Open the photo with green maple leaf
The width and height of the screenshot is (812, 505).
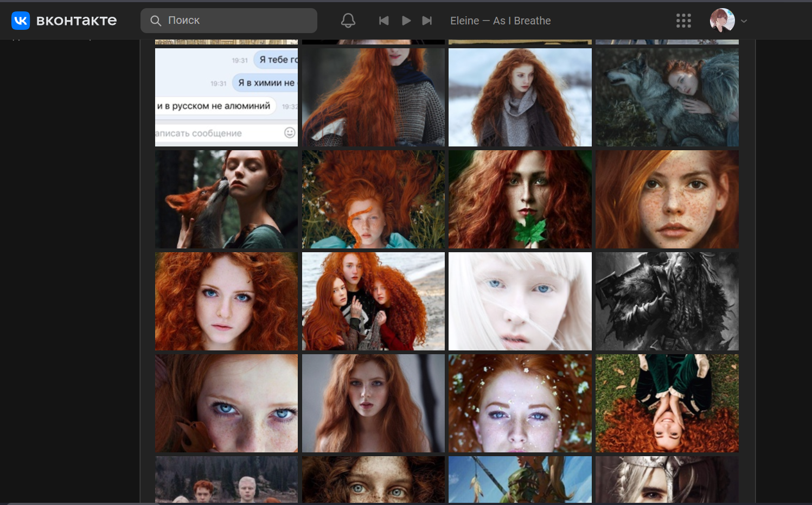pyautogui.click(x=520, y=199)
